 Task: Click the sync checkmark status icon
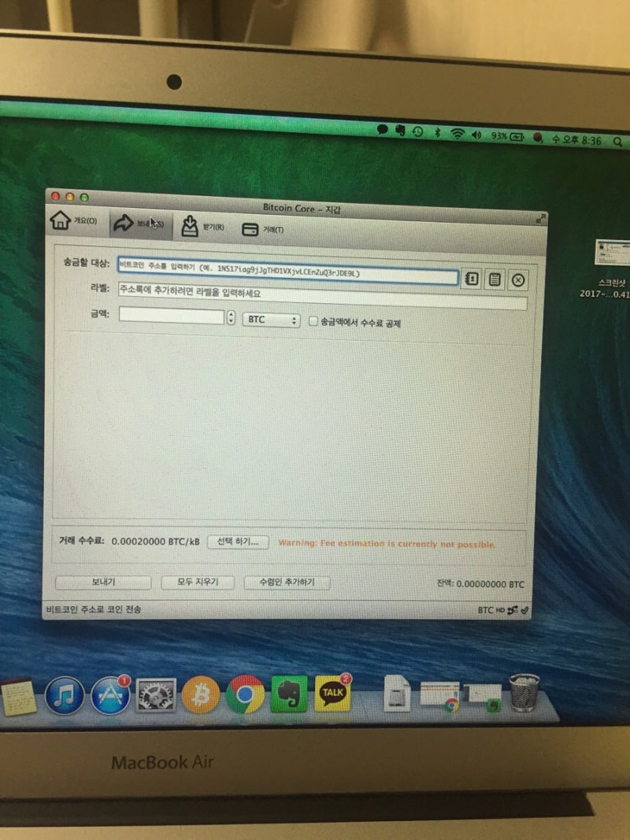(x=524, y=610)
